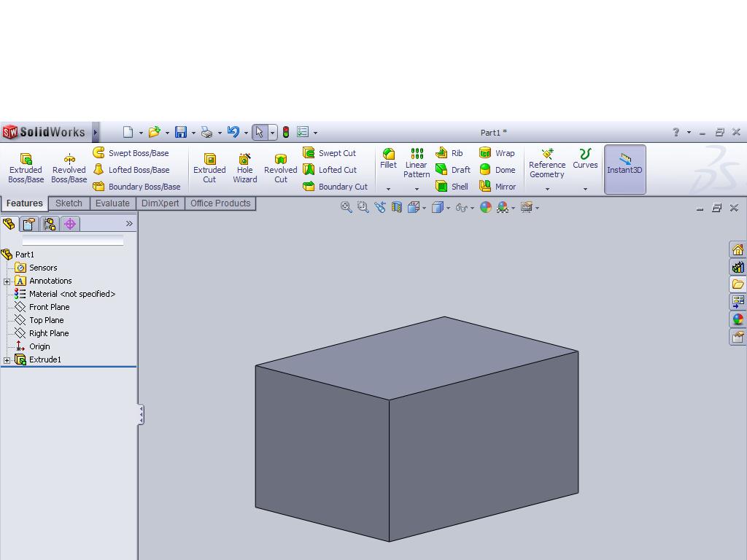Image resolution: width=747 pixels, height=560 pixels.
Task: Toggle Instant3D mode off
Action: tap(624, 169)
